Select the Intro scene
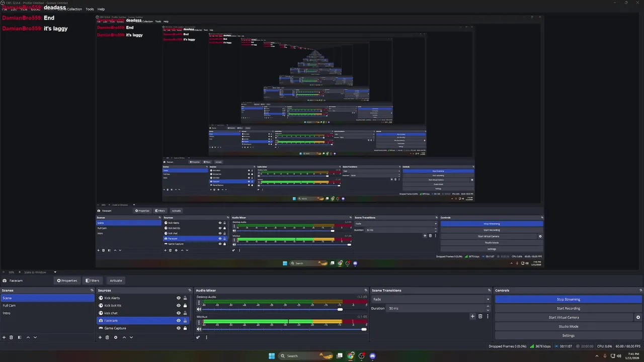The image size is (644, 362). [47, 313]
